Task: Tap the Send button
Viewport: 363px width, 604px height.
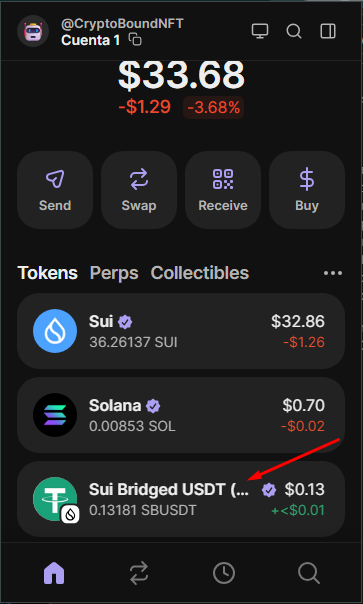Action: point(55,190)
